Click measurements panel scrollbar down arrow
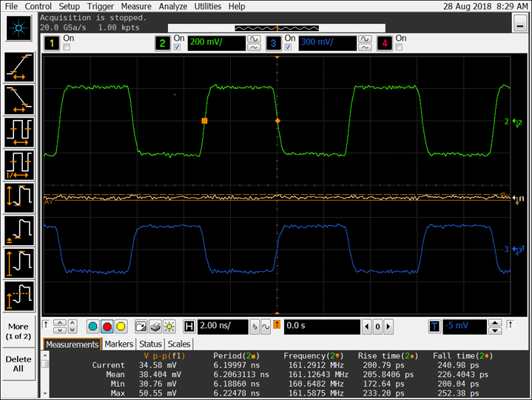 pos(45,394)
